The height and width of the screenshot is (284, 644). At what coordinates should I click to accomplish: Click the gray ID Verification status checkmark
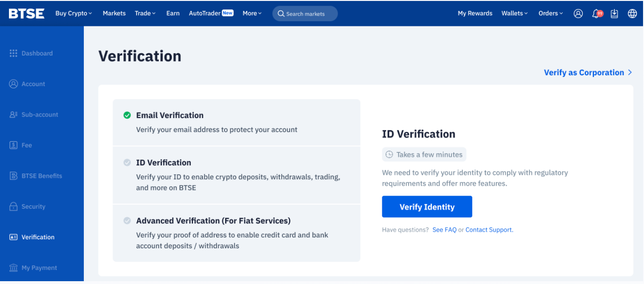[x=127, y=163]
